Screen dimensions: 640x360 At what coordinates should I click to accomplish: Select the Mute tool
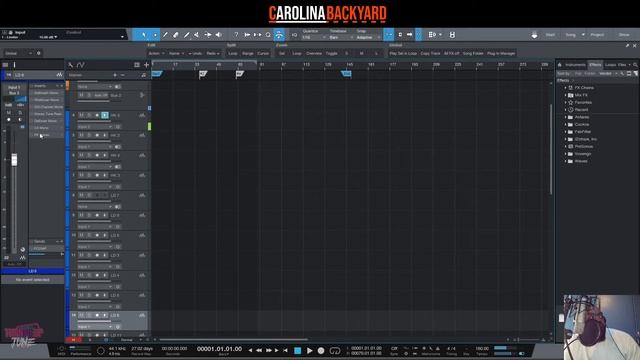click(x=197, y=35)
